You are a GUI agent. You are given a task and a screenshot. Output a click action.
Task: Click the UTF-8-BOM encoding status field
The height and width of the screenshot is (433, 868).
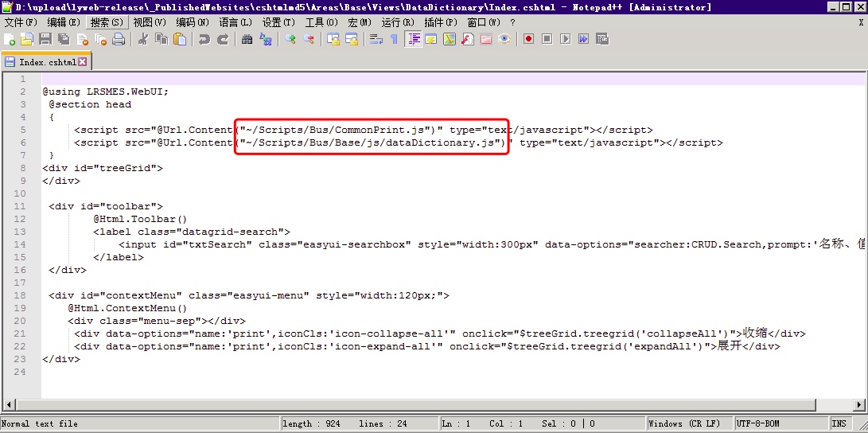(782, 423)
